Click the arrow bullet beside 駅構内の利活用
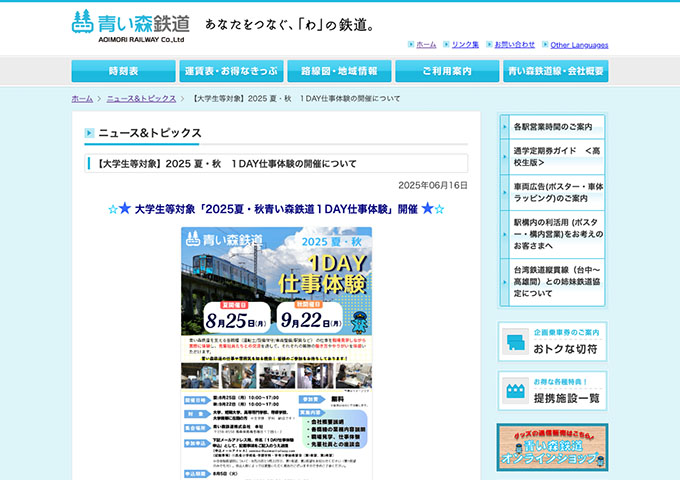680x480 pixels. (x=505, y=235)
